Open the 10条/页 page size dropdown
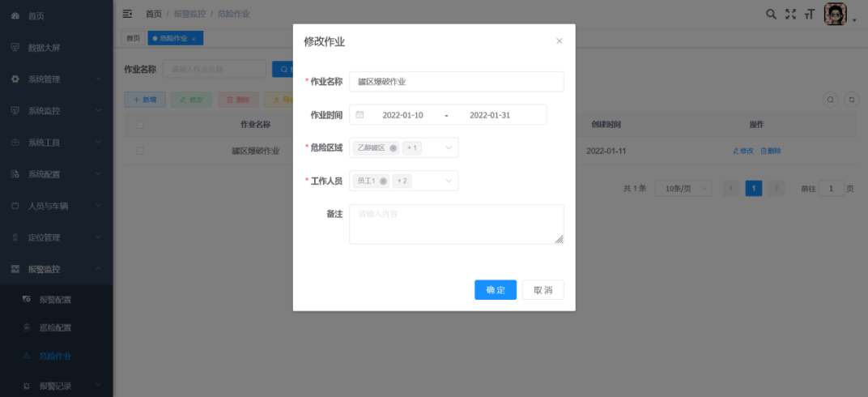 [x=683, y=188]
